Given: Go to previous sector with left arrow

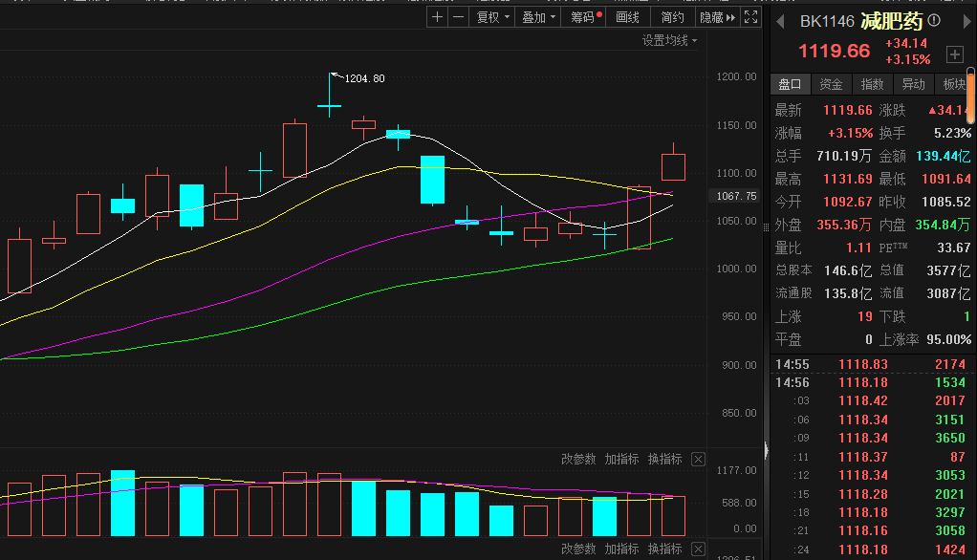Looking at the screenshot, I should point(780,21).
